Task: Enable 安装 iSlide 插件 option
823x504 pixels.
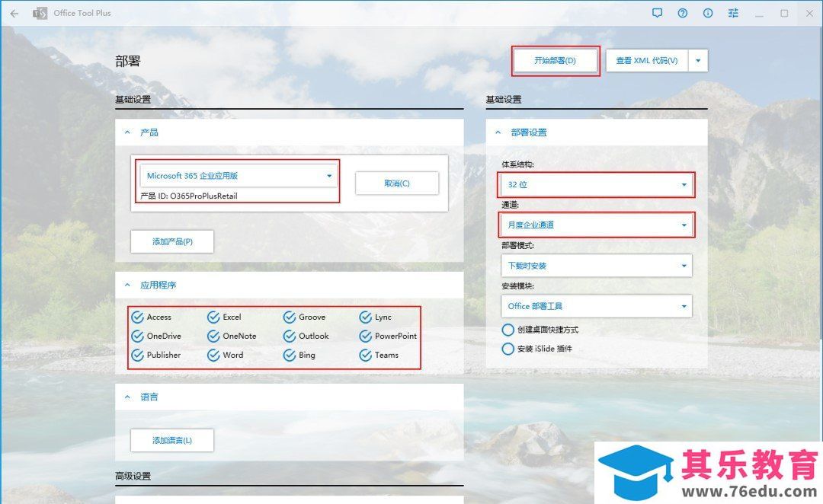Action: 508,349
